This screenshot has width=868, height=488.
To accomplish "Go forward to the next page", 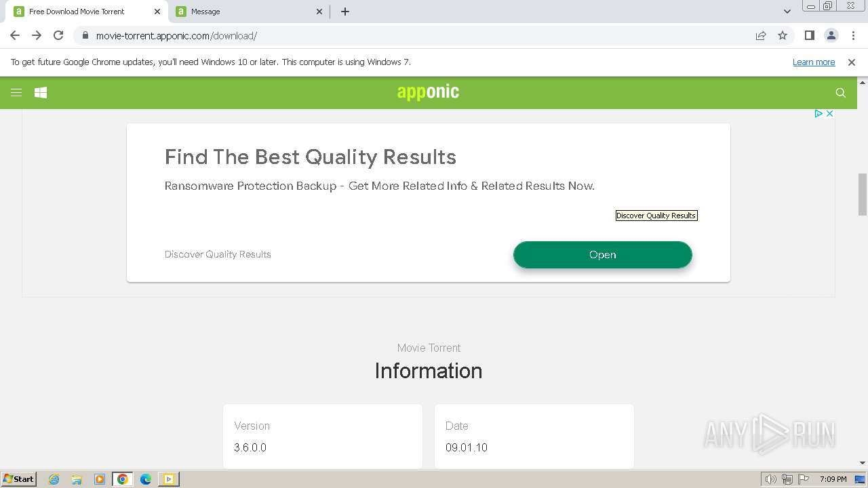I will pos(37,35).
